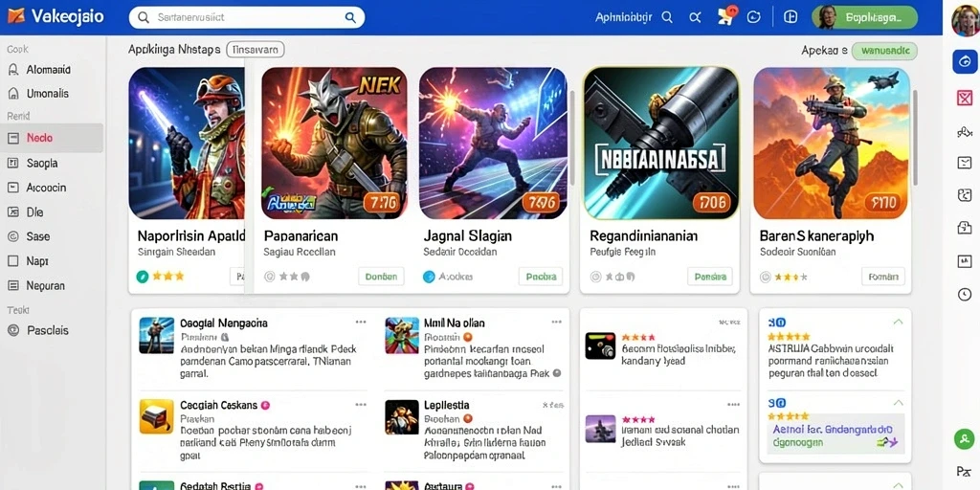980x490 pixels.
Task: Click the highlighted Aetnal lar Gndangarlardro link
Action: [833, 430]
